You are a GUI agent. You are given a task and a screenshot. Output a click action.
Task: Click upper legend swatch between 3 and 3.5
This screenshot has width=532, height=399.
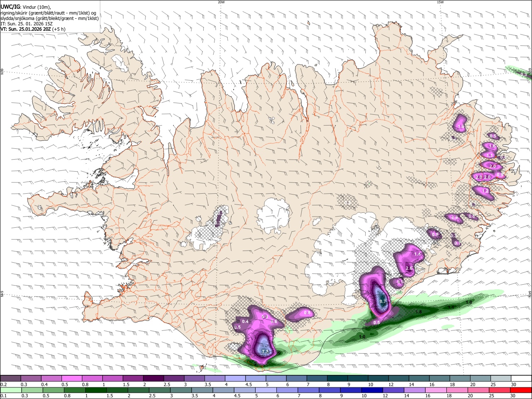point(195,379)
